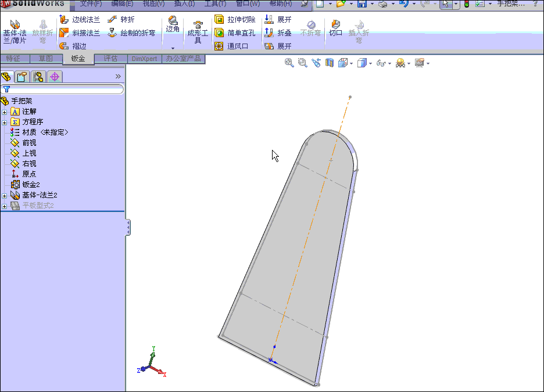The image size is (544, 392).
Task: Click the Section View icon
Action: point(329,63)
